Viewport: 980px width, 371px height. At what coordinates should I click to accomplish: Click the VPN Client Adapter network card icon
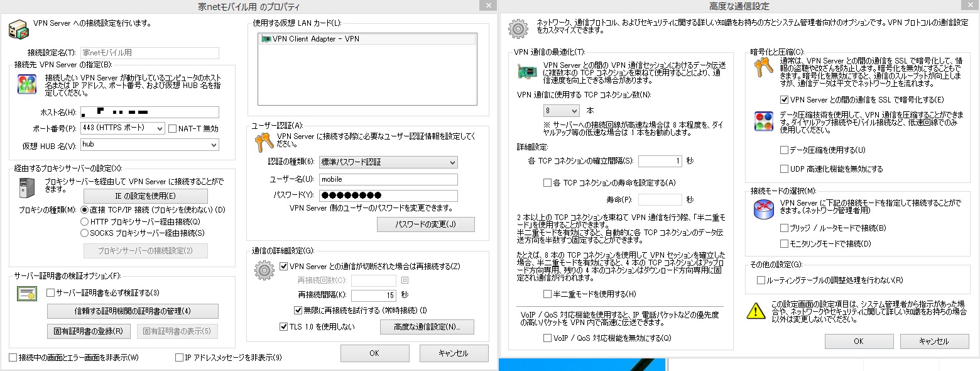click(266, 39)
